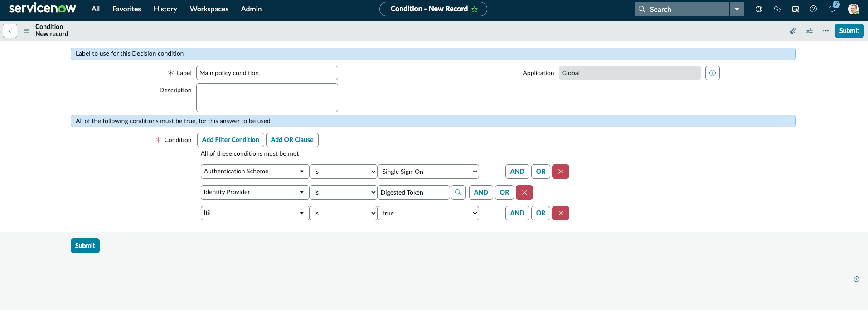Open the Favorites menu
Image resolution: width=868 pixels, height=310 pixels.
[x=126, y=9]
